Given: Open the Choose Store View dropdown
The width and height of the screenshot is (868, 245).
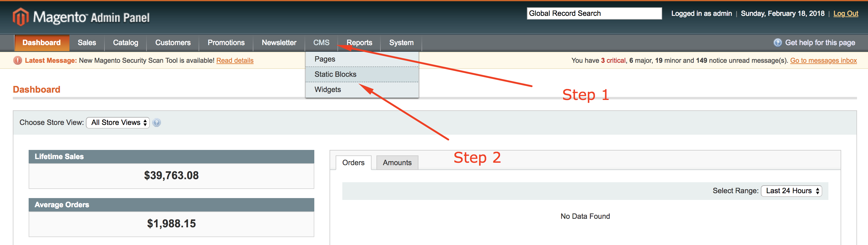Looking at the screenshot, I should [x=118, y=123].
